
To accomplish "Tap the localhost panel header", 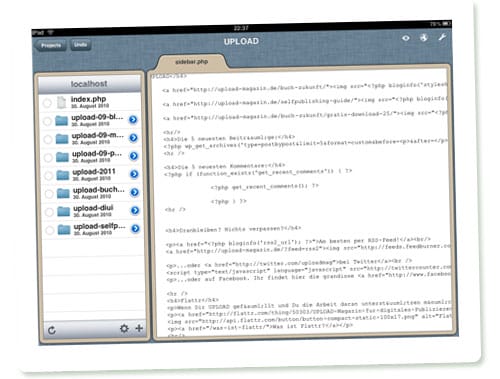I will click(89, 84).
